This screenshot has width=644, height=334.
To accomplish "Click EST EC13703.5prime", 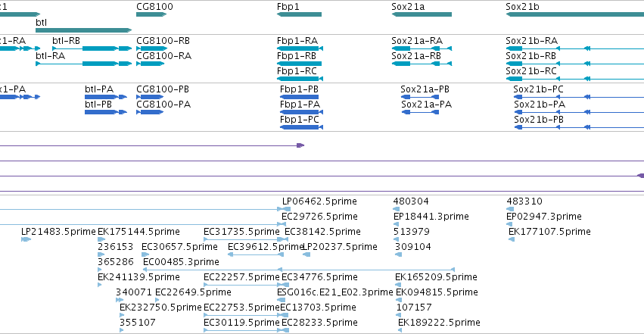I will [x=318, y=307].
